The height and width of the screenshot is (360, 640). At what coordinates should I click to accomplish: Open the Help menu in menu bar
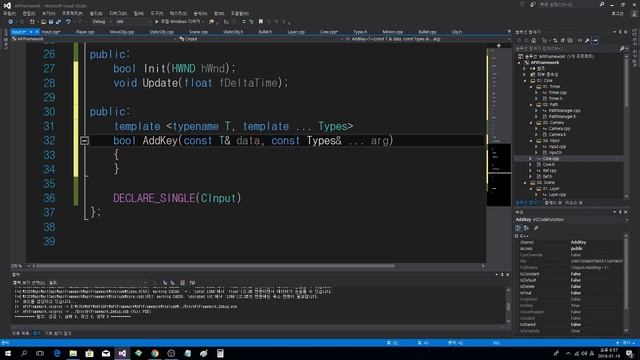point(240,13)
